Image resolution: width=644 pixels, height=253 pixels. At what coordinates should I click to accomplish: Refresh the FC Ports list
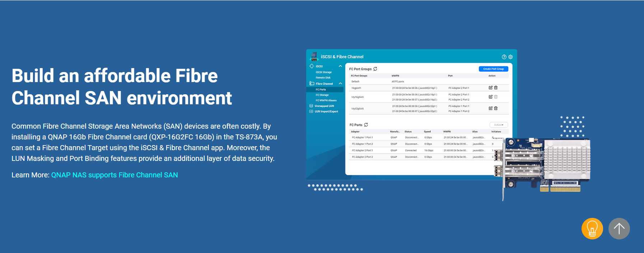tap(366, 125)
